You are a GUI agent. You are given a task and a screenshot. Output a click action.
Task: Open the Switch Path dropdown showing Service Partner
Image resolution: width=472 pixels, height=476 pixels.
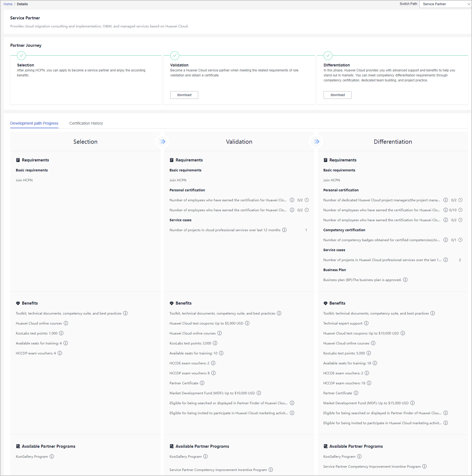coord(445,4)
